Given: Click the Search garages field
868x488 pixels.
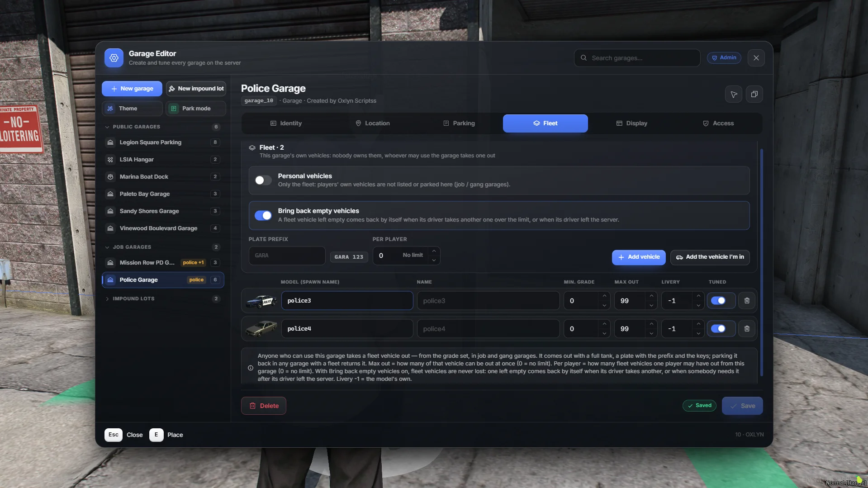Looking at the screenshot, I should (x=637, y=58).
